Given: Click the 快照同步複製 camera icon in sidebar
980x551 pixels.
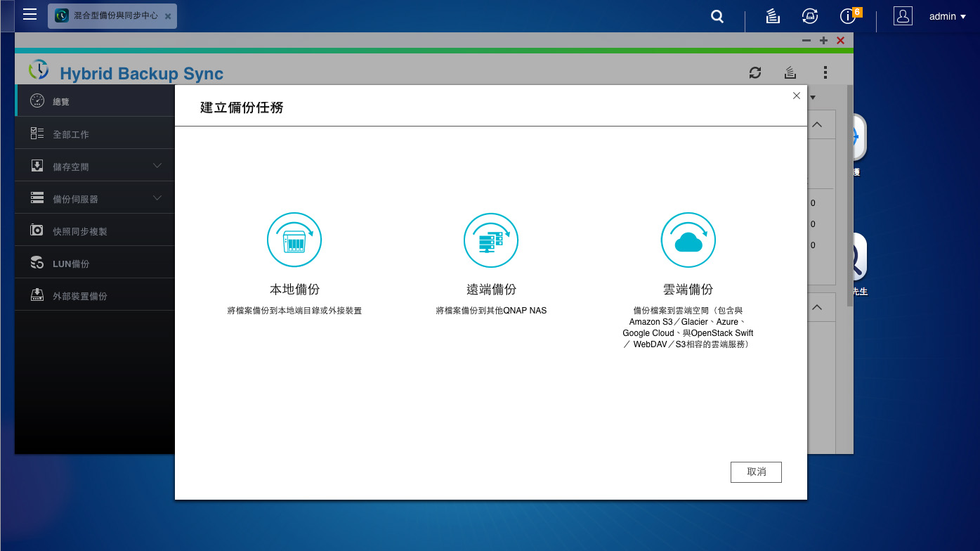Looking at the screenshot, I should click(37, 230).
